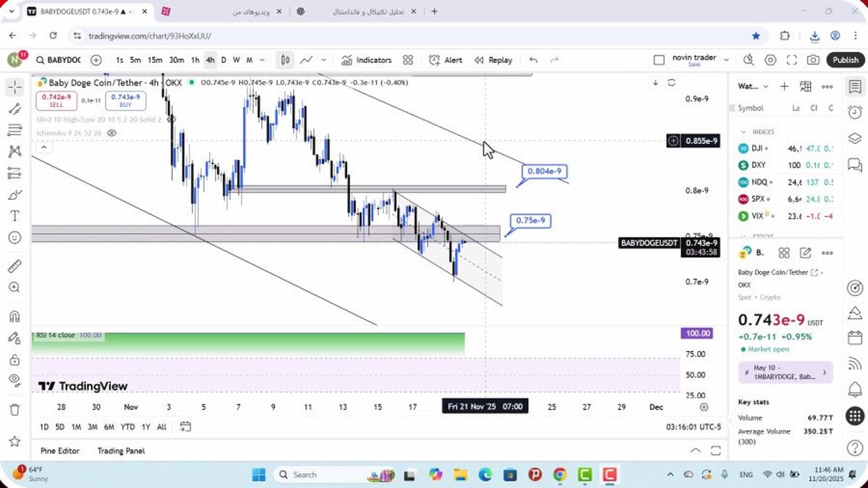Expand the timeframe dropdown chevron
Viewport: 868px width, 488px height.
click(262, 60)
